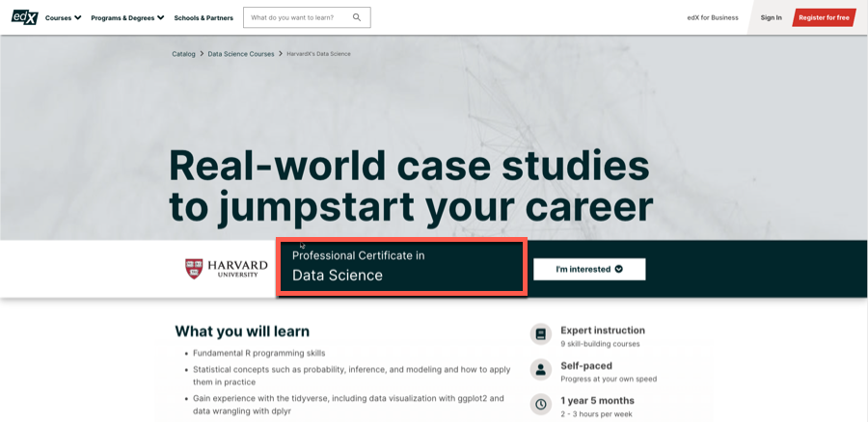This screenshot has height=422, width=868.
Task: Click the Statistical concepts such as probability bullet
Action: pyautogui.click(x=351, y=376)
